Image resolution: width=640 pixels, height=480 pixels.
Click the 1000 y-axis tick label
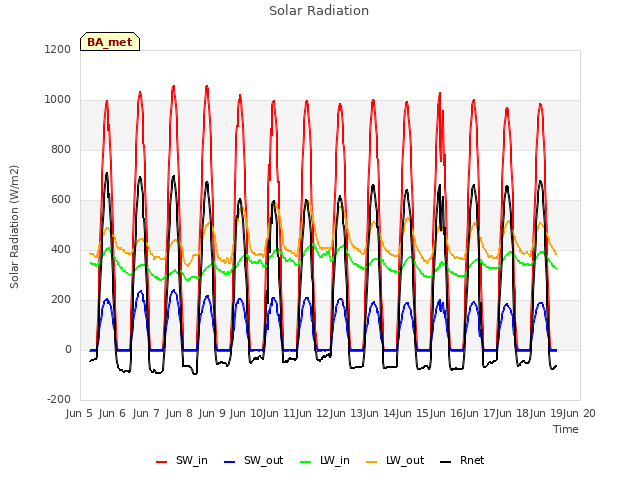click(x=58, y=100)
